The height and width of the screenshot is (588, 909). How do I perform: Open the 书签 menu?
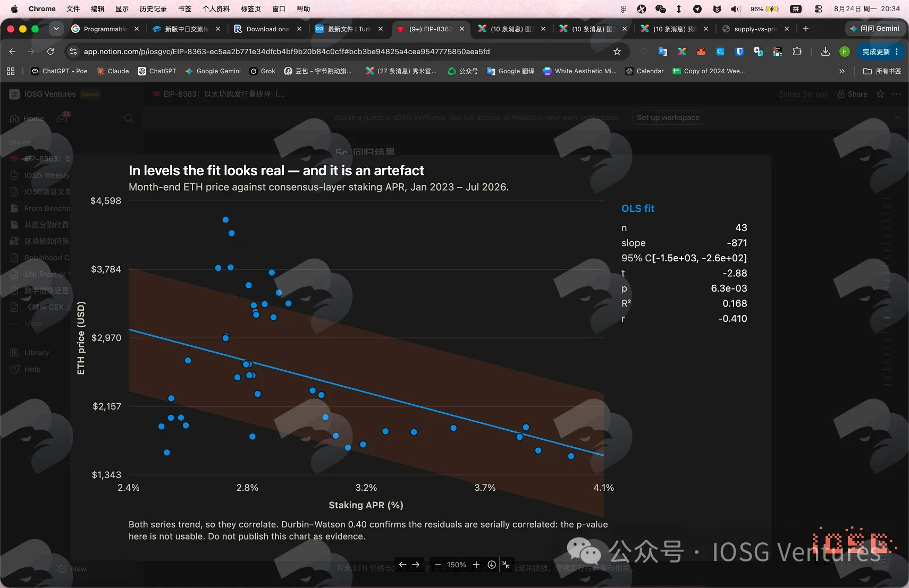(x=185, y=9)
